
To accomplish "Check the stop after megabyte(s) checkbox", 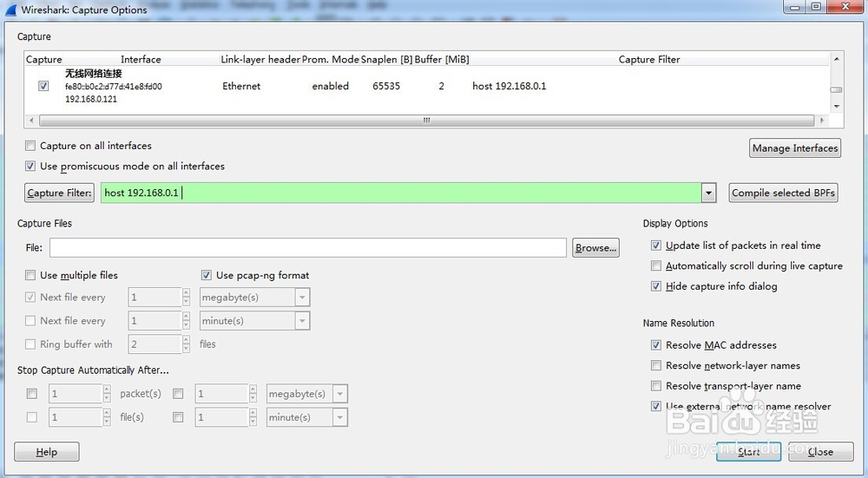I will pyautogui.click(x=178, y=394).
